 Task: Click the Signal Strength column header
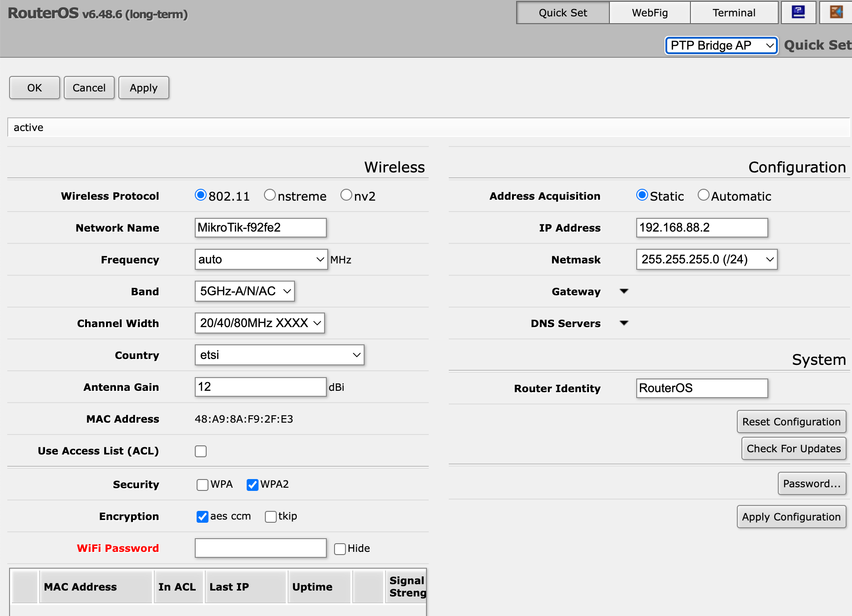point(406,587)
